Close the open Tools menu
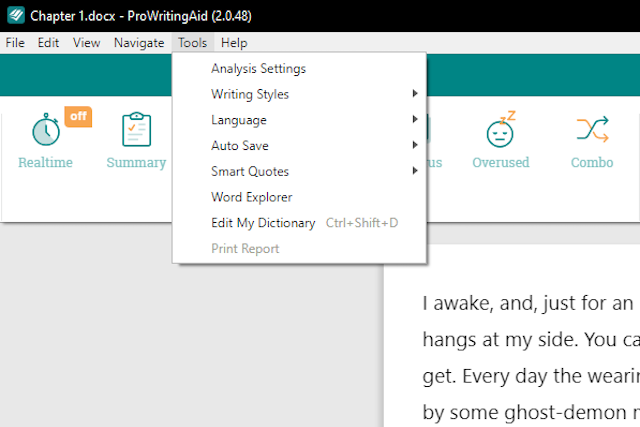 click(x=193, y=42)
